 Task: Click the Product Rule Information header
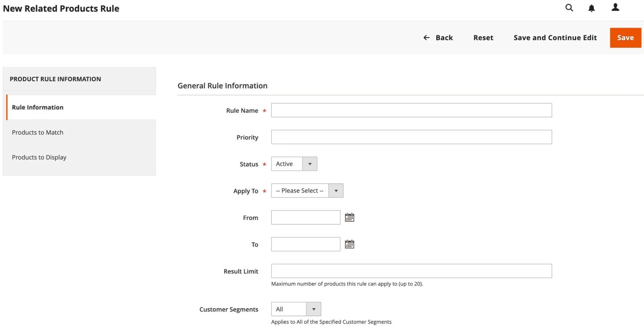(x=55, y=79)
